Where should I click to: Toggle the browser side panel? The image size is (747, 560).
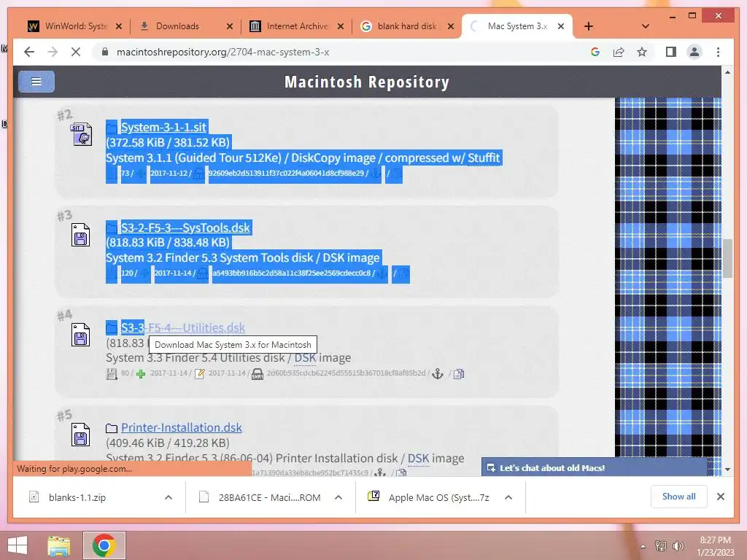(671, 52)
